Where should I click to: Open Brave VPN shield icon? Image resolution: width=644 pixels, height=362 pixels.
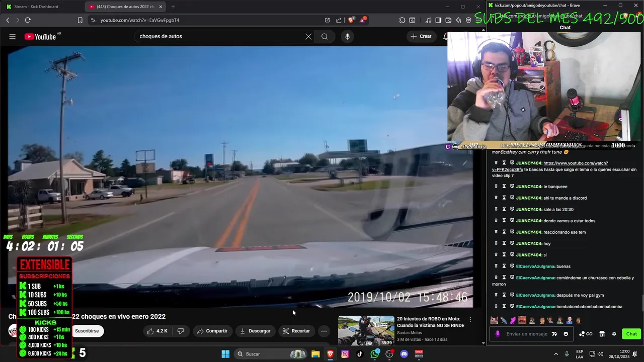coord(468,20)
